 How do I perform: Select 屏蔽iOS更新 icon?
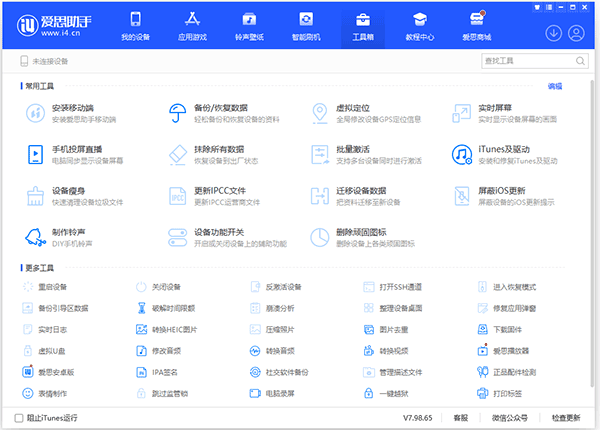tap(461, 196)
